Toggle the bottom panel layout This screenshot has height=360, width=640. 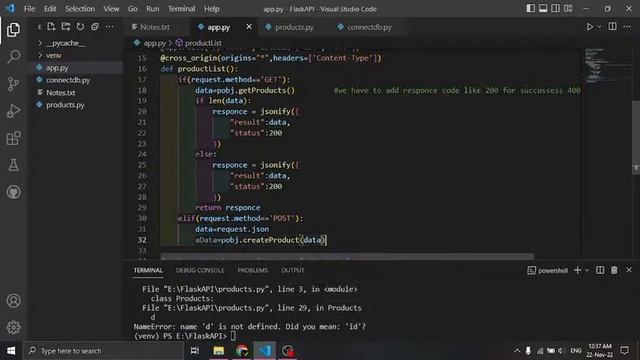coord(543,9)
